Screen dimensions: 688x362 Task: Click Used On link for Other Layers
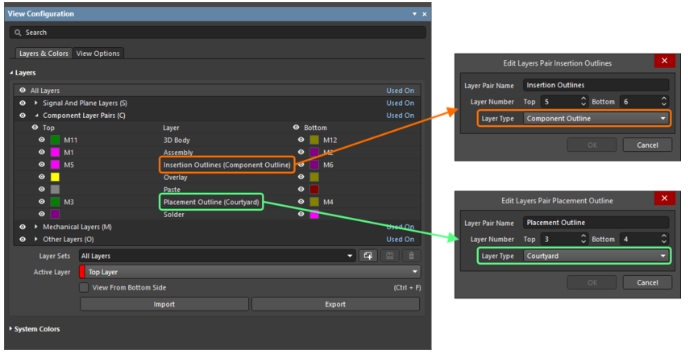point(400,239)
